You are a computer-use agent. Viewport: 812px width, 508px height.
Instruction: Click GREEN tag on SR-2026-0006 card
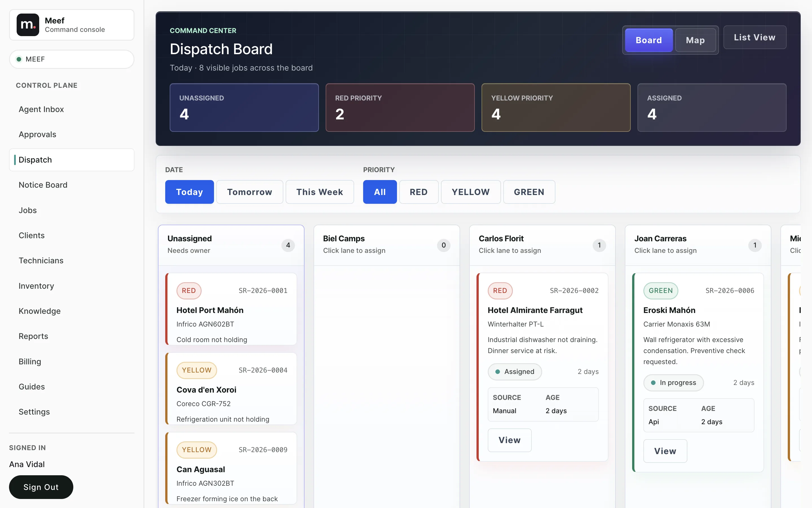click(661, 291)
